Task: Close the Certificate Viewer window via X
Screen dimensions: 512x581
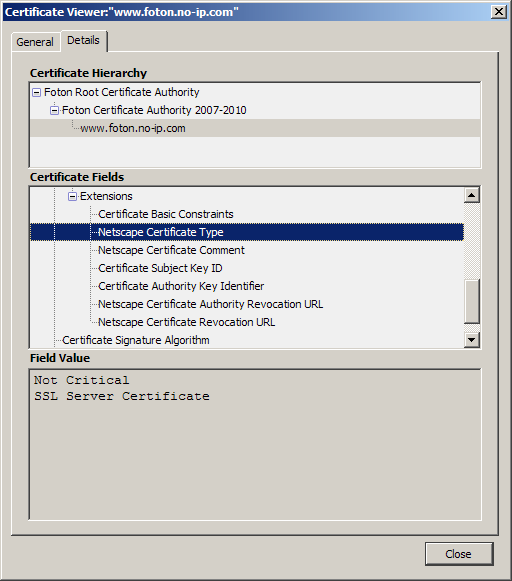Action: [x=499, y=12]
